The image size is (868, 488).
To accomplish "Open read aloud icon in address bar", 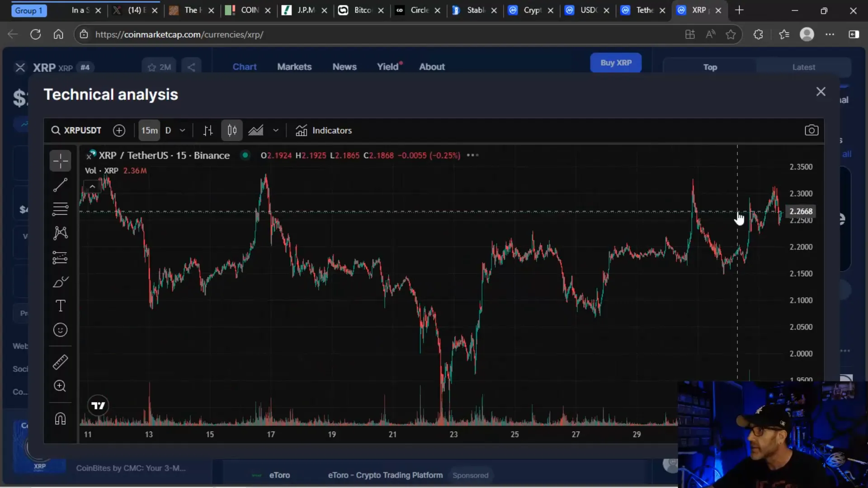I will pyautogui.click(x=710, y=34).
